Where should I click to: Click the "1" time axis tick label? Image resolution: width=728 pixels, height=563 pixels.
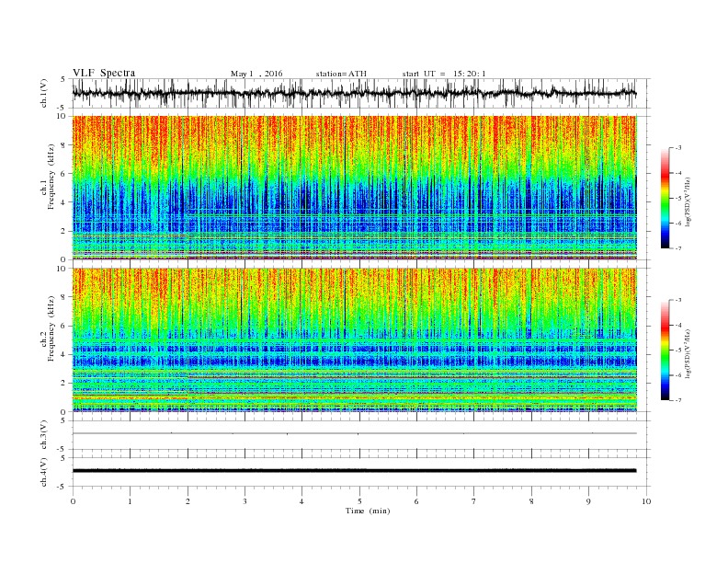(130, 501)
